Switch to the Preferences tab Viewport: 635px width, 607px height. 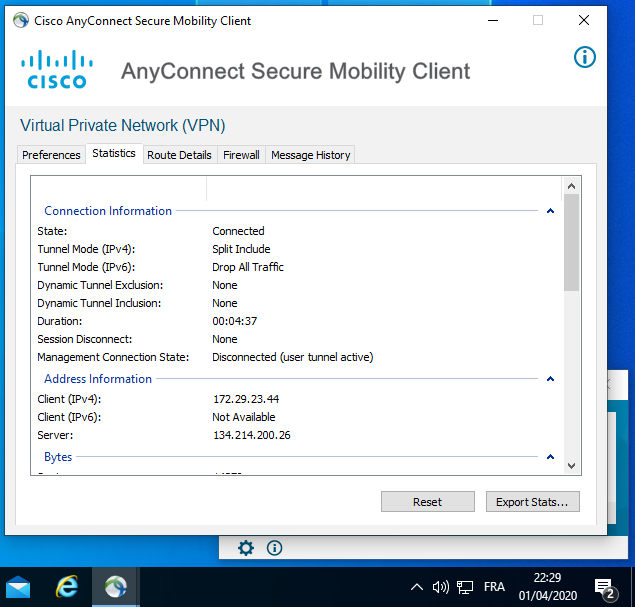click(51, 155)
